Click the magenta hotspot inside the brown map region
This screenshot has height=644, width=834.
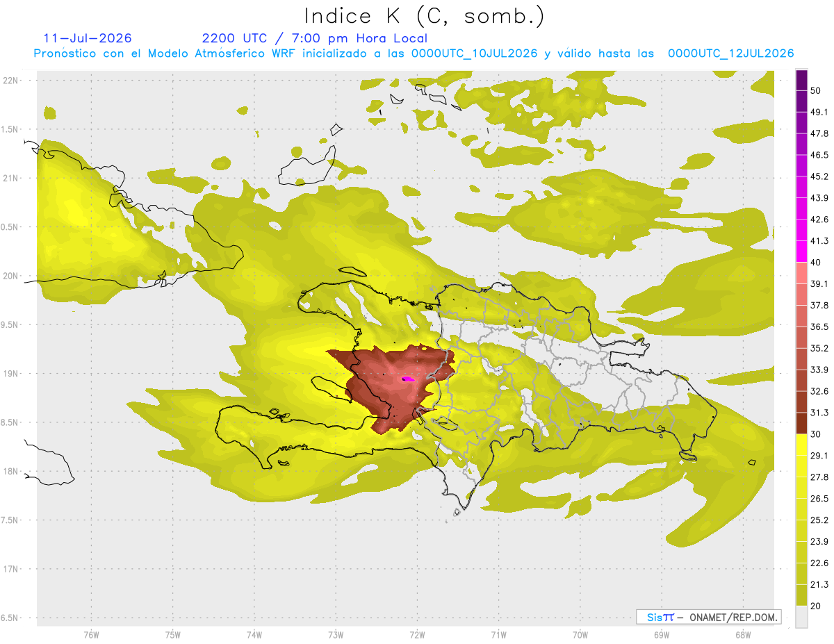(408, 379)
